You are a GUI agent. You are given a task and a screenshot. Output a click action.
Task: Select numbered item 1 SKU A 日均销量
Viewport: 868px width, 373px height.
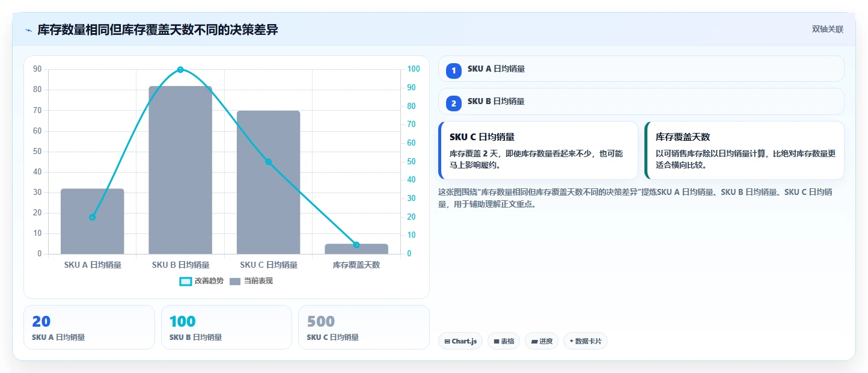tap(641, 69)
